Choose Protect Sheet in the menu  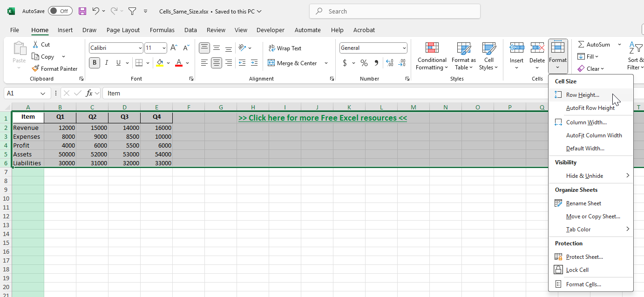point(591,256)
